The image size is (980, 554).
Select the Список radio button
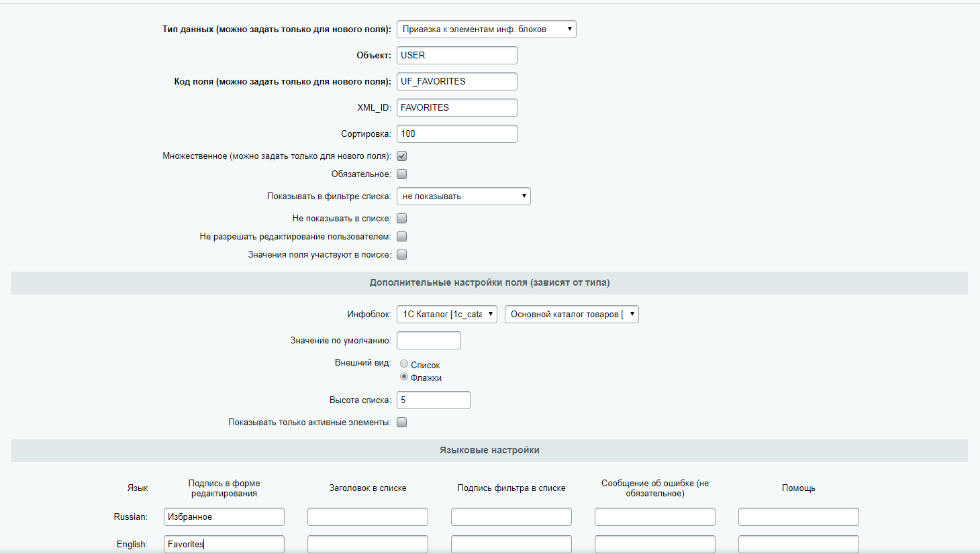(404, 364)
